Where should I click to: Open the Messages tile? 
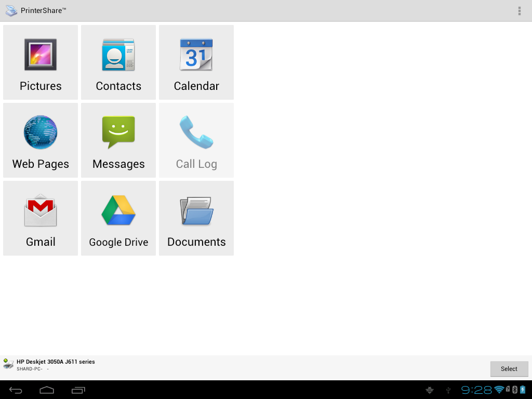118,140
